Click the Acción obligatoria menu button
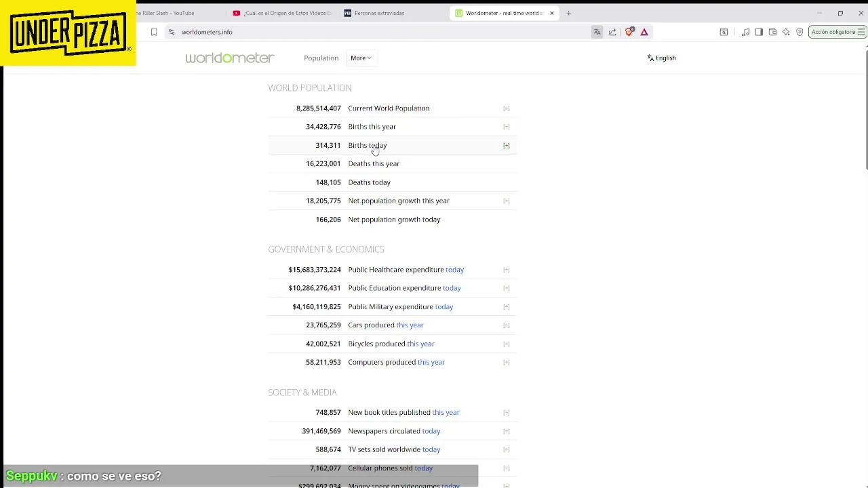This screenshot has height=488, width=868. (838, 32)
